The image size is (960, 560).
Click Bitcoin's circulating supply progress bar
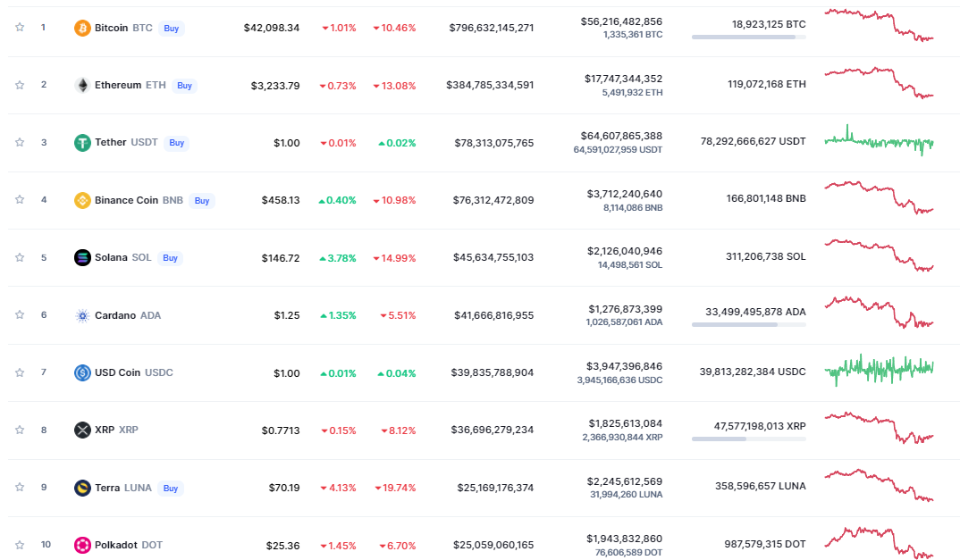pos(749,38)
